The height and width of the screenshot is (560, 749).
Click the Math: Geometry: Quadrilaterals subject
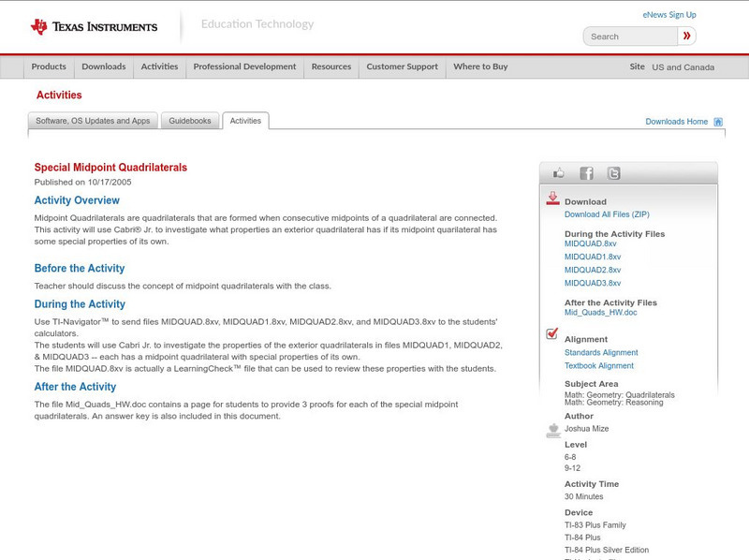620,395
